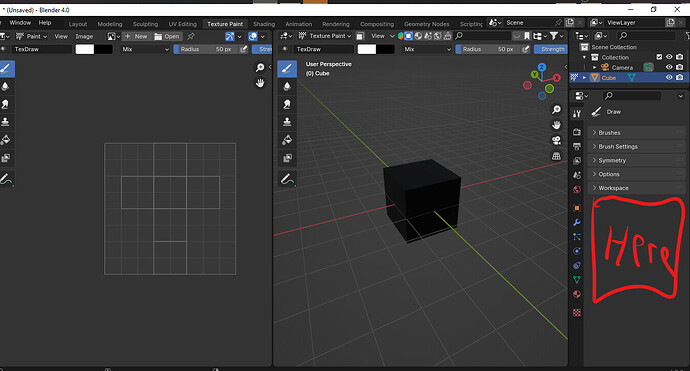Select the Soften tool in 3D viewport toolbar
Screen dimensions: 690x371
tap(287, 86)
